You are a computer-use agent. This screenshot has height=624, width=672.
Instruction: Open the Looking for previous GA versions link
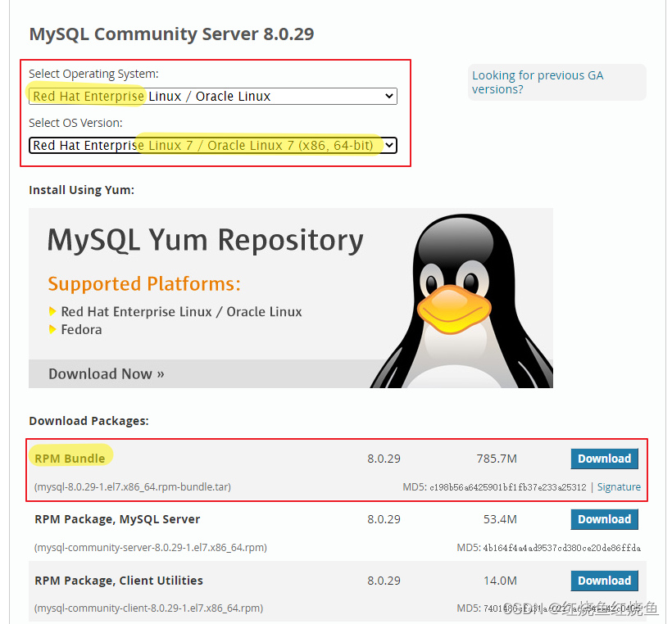537,83
